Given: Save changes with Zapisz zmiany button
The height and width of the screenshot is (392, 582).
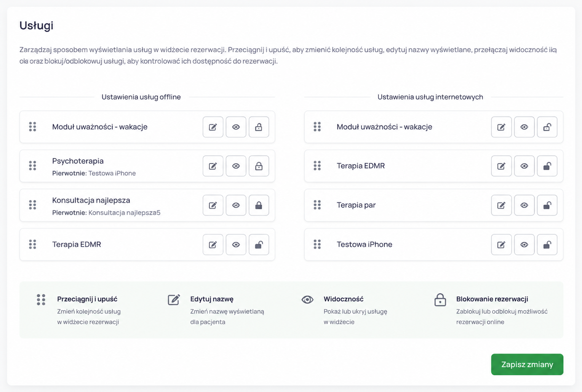Looking at the screenshot, I should pos(527,365).
